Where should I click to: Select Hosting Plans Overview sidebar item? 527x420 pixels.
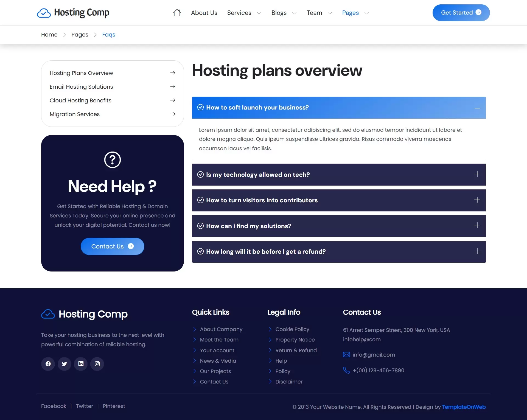click(x=113, y=73)
